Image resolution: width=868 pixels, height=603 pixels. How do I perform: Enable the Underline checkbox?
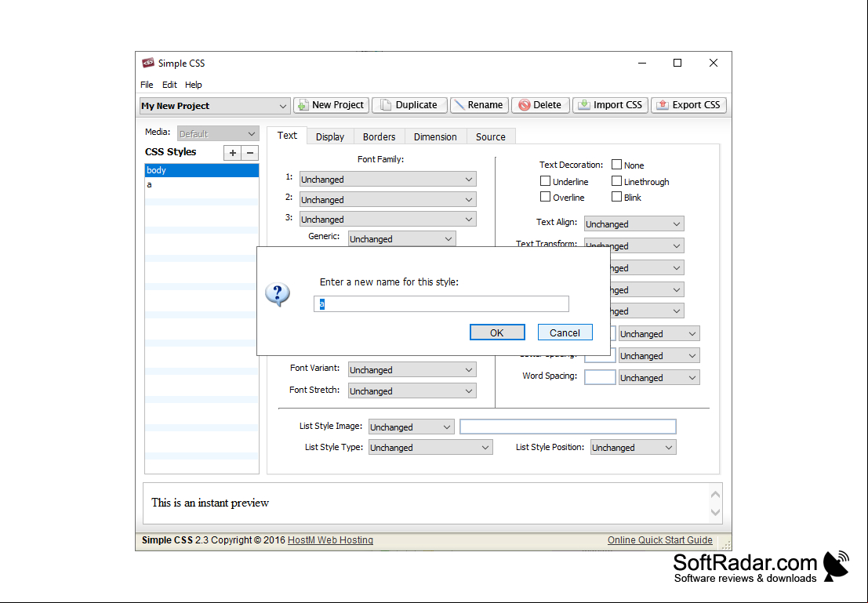pyautogui.click(x=545, y=181)
